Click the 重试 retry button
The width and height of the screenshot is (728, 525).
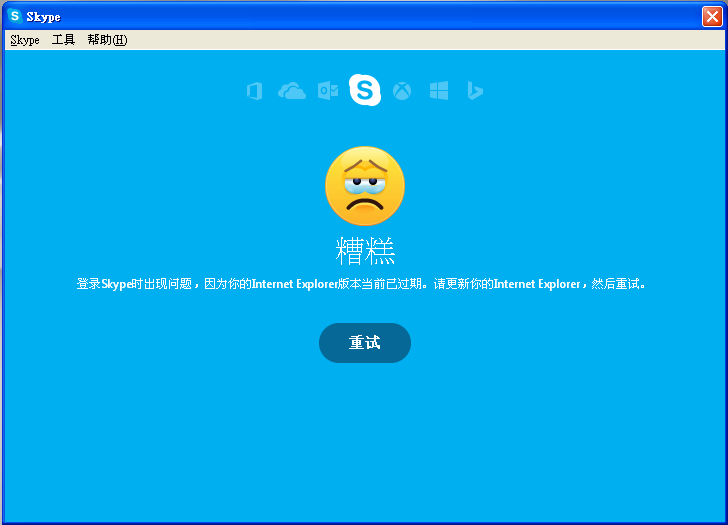coord(365,343)
